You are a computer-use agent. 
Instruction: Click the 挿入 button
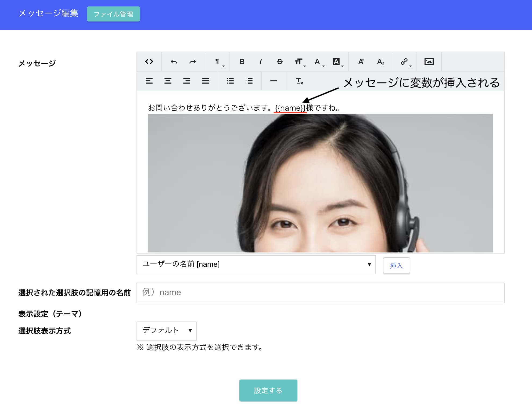click(x=396, y=265)
